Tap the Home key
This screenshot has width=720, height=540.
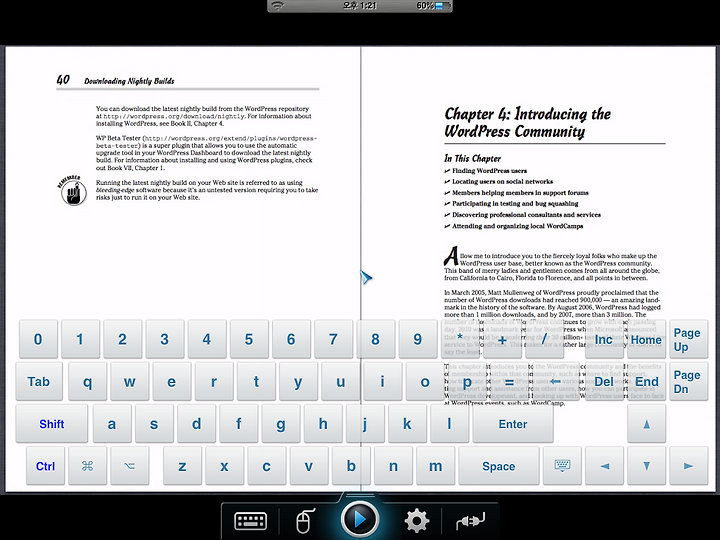click(x=647, y=339)
